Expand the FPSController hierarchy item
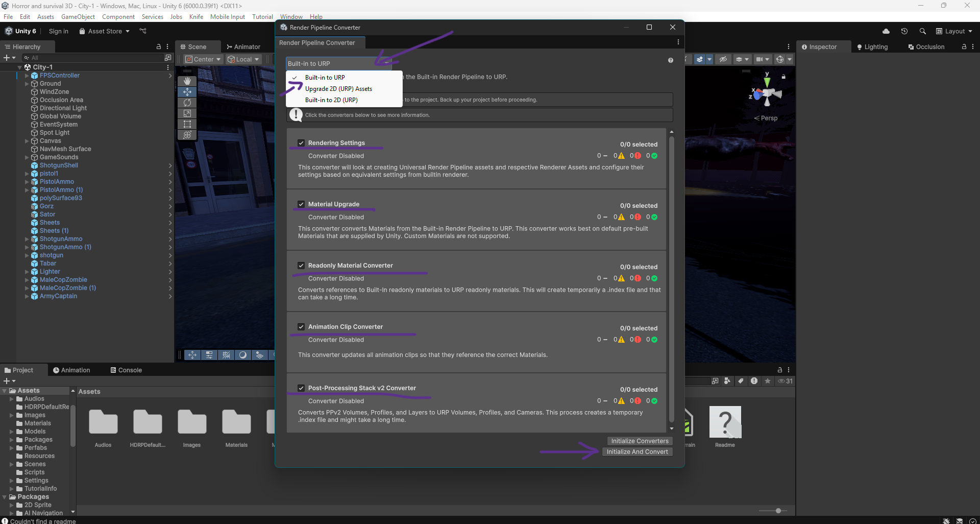 [27, 76]
